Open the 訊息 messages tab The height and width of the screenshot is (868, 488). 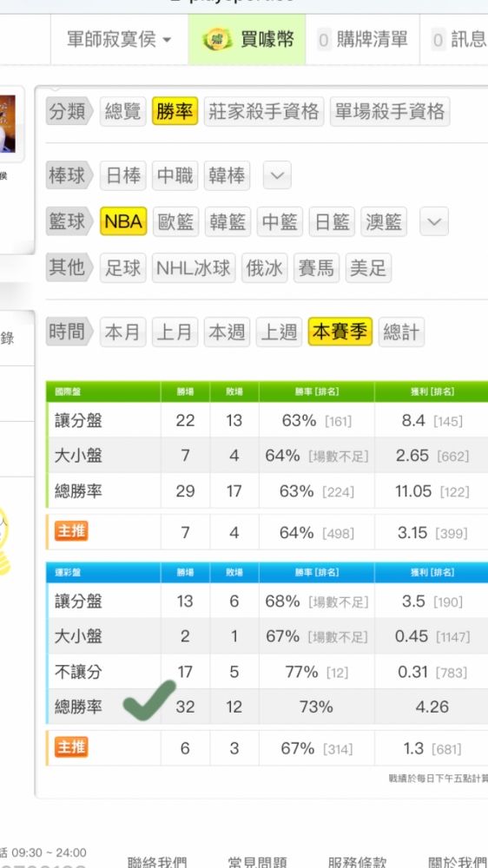pyautogui.click(x=458, y=40)
